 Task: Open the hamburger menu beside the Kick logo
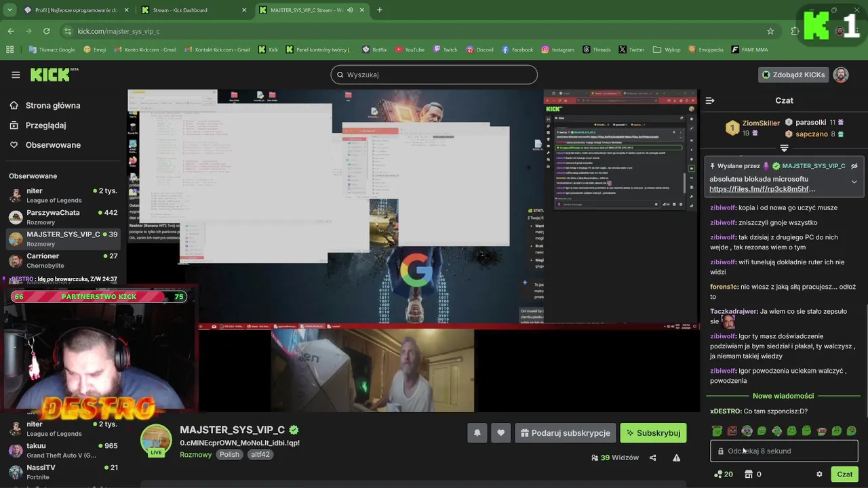[16, 75]
